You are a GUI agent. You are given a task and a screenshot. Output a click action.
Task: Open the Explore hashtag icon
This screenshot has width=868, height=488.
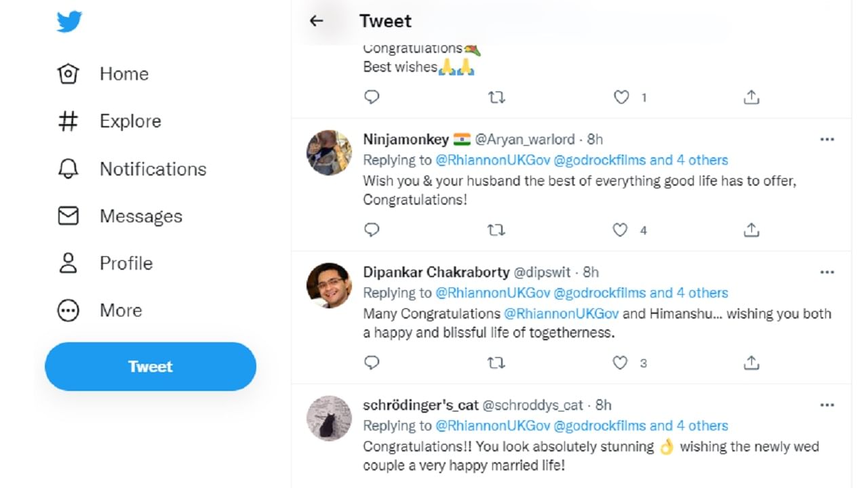68,121
